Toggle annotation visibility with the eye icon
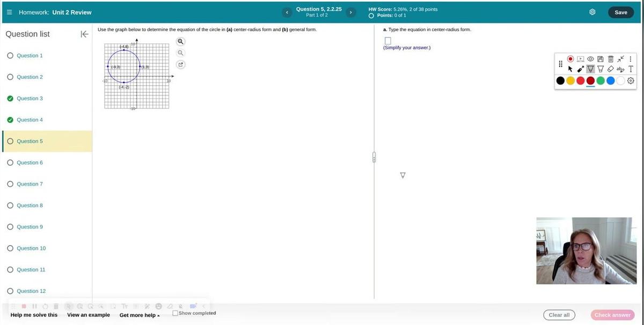The width and height of the screenshot is (644, 325). pyautogui.click(x=590, y=59)
